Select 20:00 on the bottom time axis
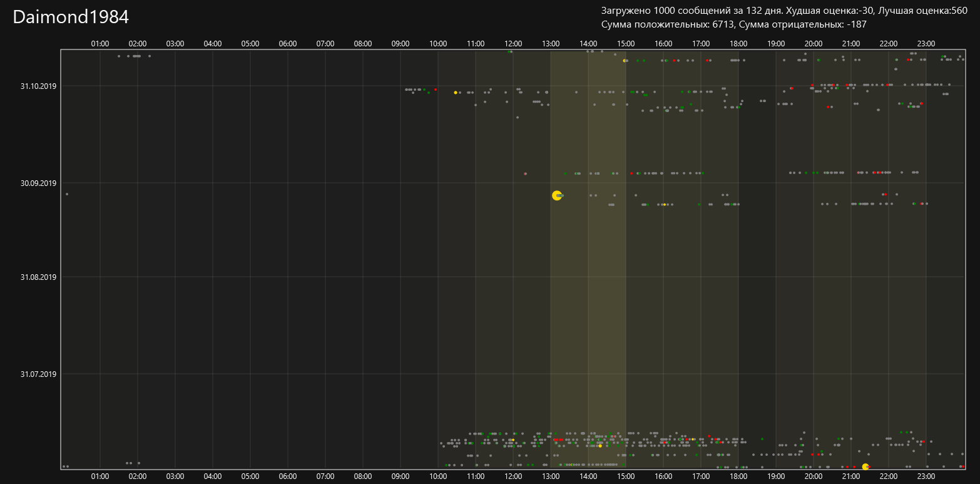 coord(814,476)
